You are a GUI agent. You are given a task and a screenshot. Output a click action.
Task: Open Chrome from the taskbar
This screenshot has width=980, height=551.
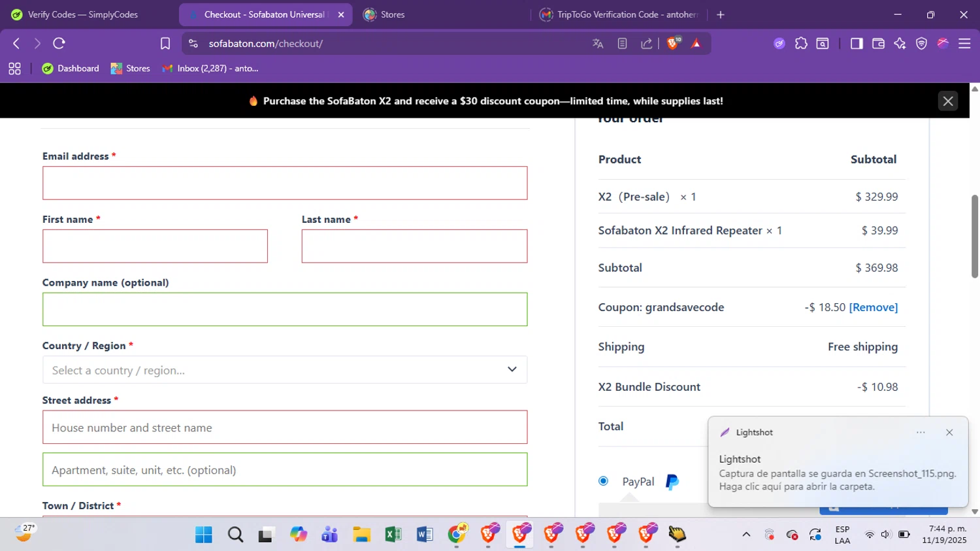point(457,535)
